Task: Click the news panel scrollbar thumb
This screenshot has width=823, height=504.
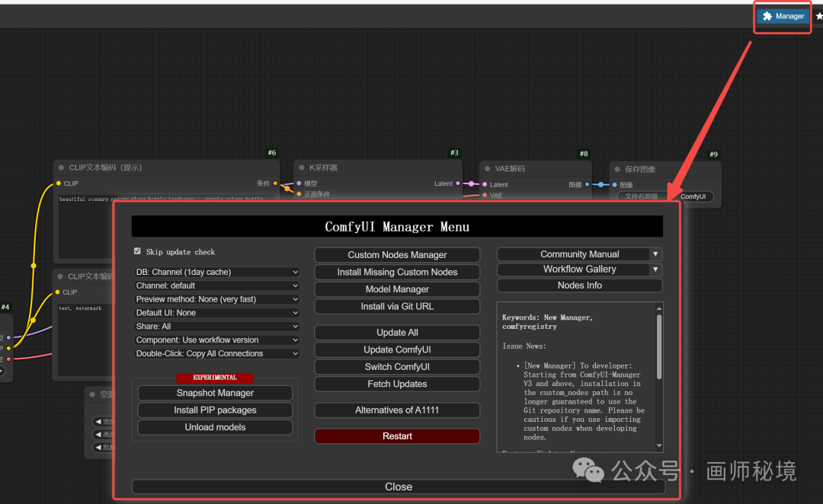Action: pos(659,346)
